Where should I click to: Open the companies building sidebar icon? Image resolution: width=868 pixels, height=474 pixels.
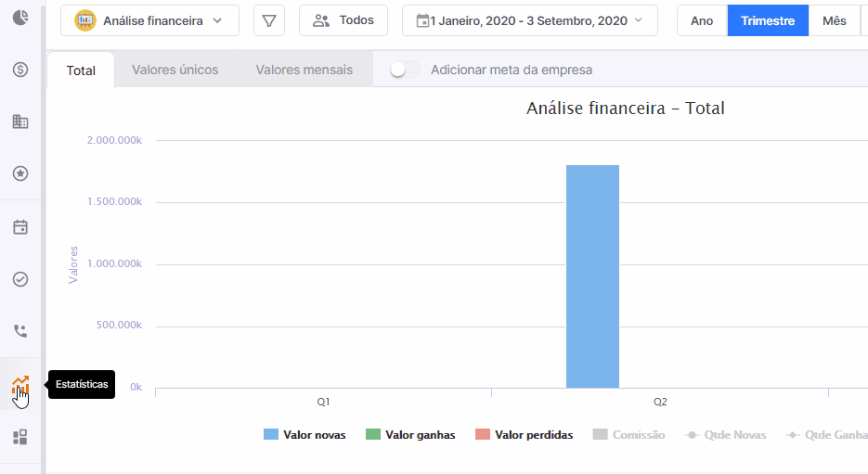click(20, 122)
